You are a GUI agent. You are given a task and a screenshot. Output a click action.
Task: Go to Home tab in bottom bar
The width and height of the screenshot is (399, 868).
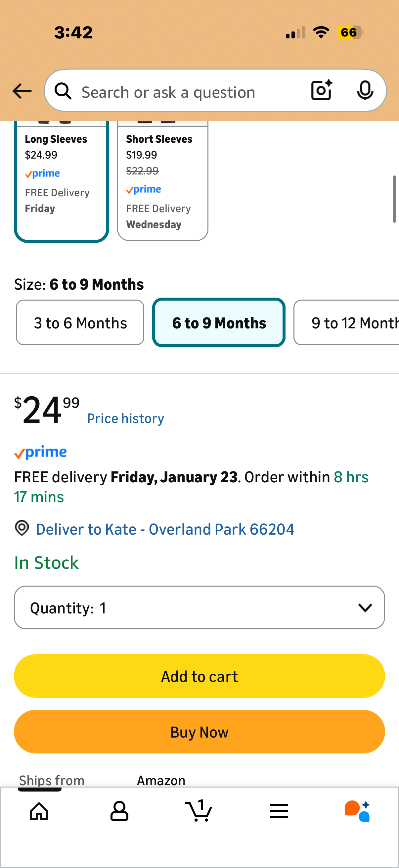click(39, 811)
